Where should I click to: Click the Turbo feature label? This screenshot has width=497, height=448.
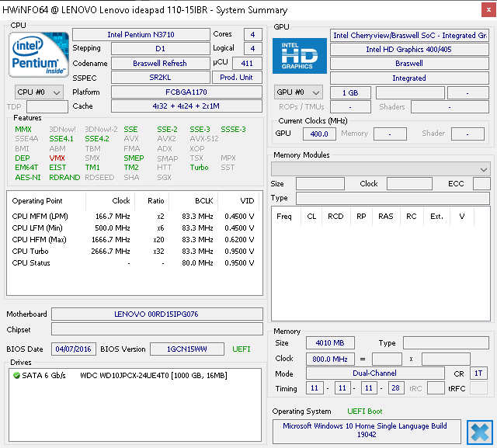[x=199, y=167]
